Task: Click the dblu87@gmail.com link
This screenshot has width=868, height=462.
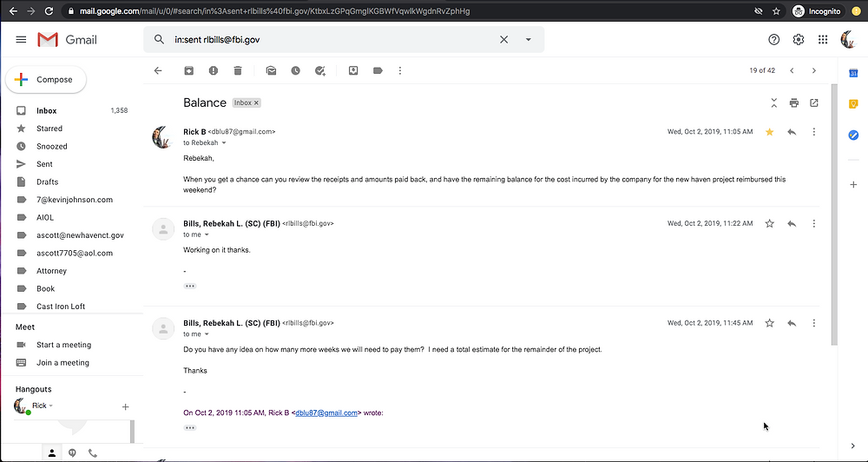Action: pos(326,412)
